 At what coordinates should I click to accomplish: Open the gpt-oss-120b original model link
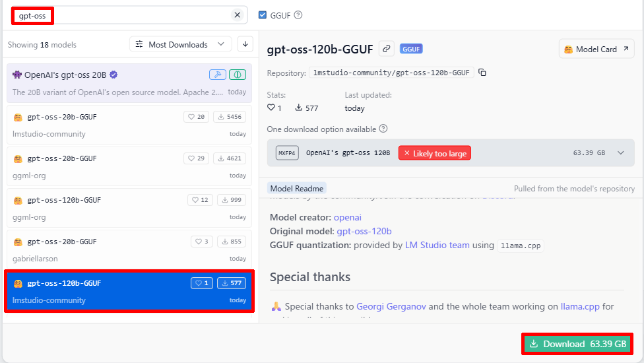(364, 231)
